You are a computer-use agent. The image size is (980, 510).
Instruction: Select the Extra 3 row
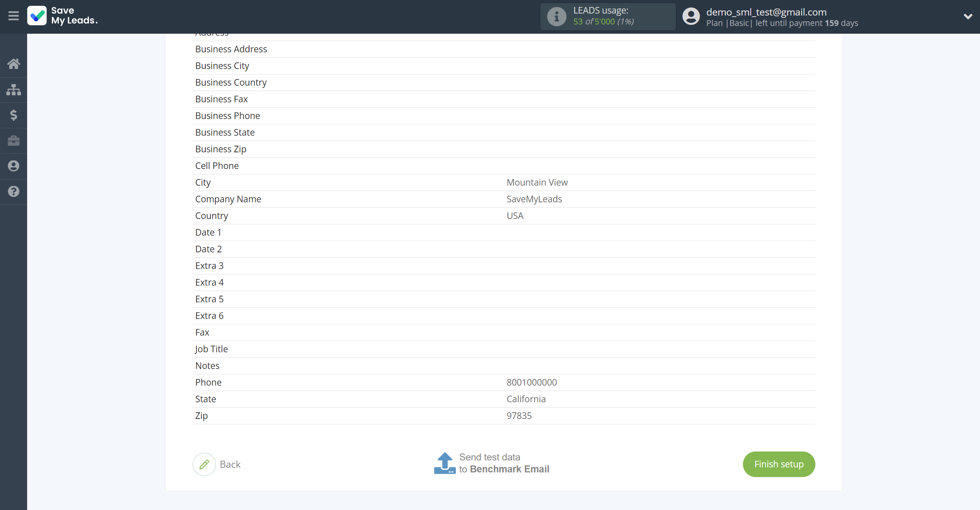pyautogui.click(x=504, y=266)
